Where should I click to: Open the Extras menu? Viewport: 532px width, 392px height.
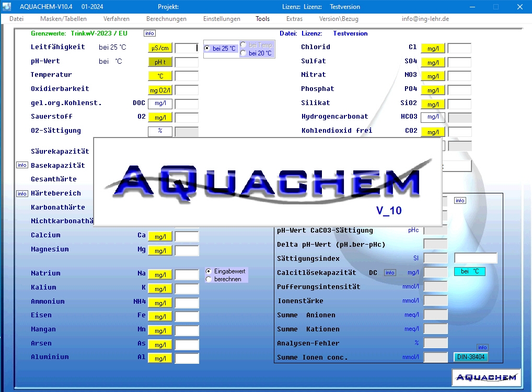tap(294, 19)
